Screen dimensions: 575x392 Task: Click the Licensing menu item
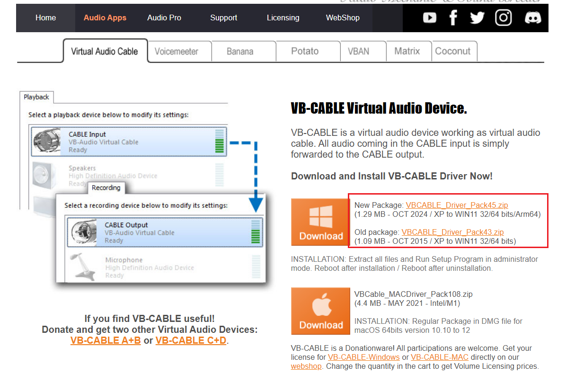[283, 18]
